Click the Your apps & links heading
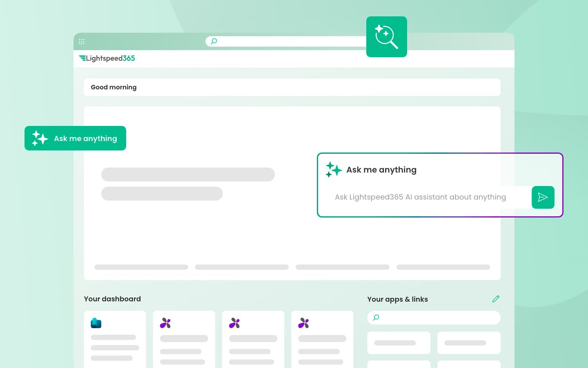588x368 pixels. tap(397, 299)
